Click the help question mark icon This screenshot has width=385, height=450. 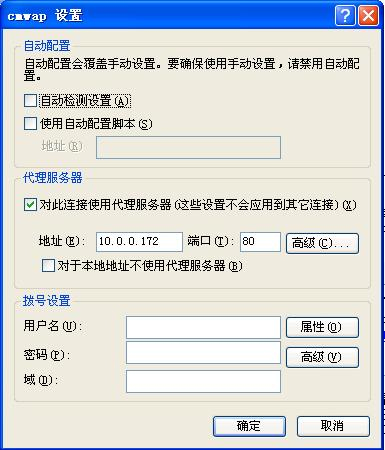345,15
